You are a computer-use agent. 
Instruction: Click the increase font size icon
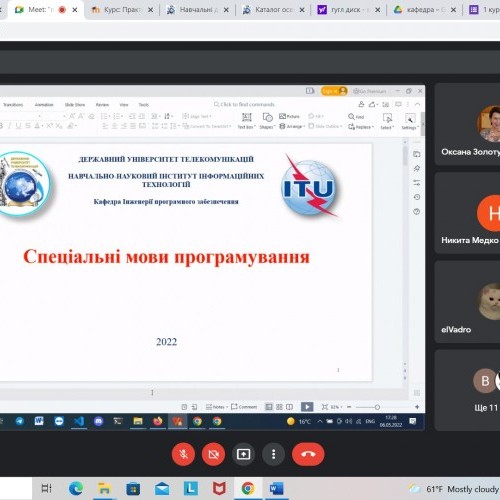point(72,116)
